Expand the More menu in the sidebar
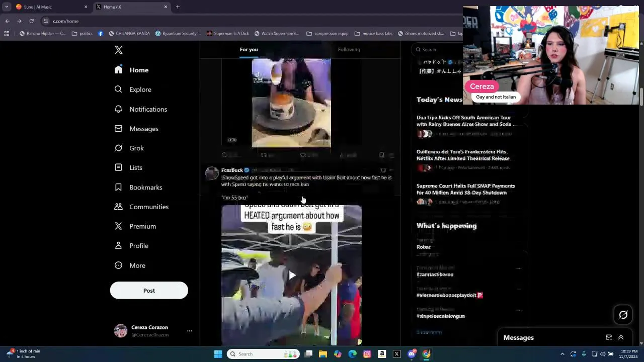Image resolution: width=644 pixels, height=362 pixels. [x=129, y=265]
